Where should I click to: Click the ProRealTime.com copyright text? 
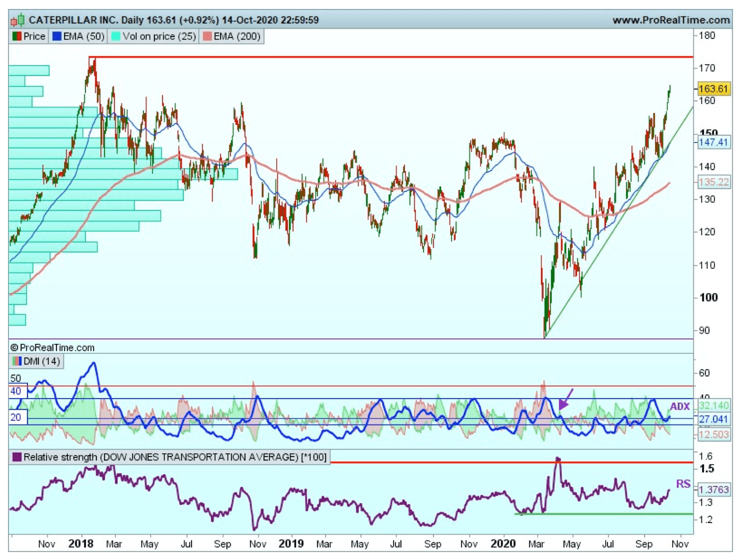point(52,347)
